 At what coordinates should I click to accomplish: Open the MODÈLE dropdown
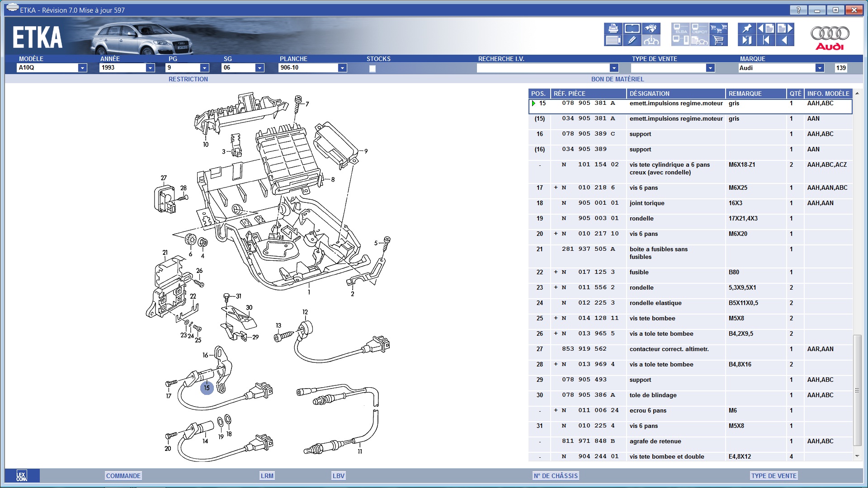pyautogui.click(x=82, y=68)
